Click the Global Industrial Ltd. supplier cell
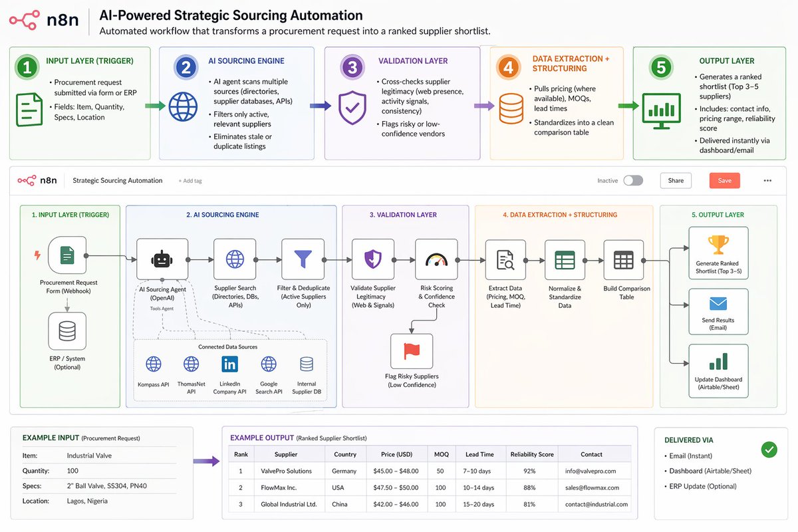This screenshot has height=532, width=798. click(289, 504)
